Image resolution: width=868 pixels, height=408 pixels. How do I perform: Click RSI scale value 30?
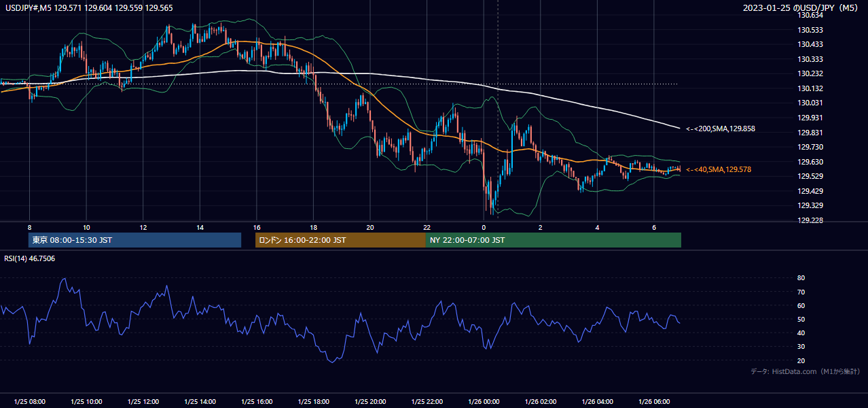point(801,347)
